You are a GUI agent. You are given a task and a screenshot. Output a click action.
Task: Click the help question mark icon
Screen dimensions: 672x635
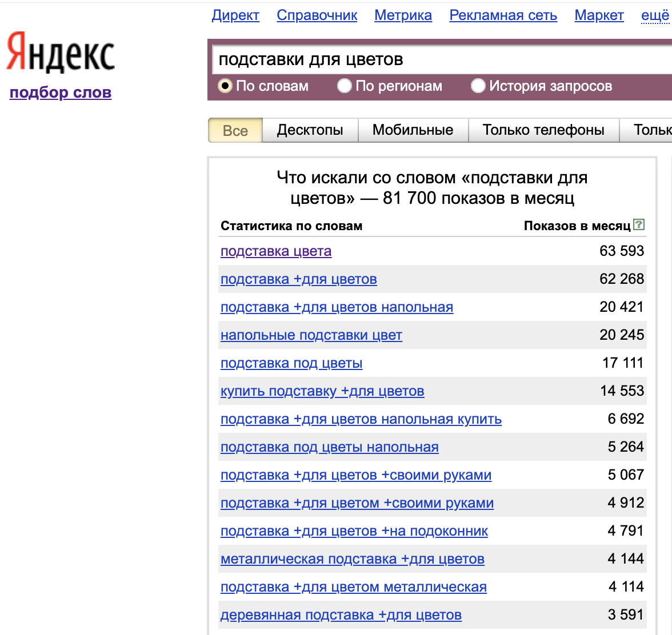coord(639,225)
